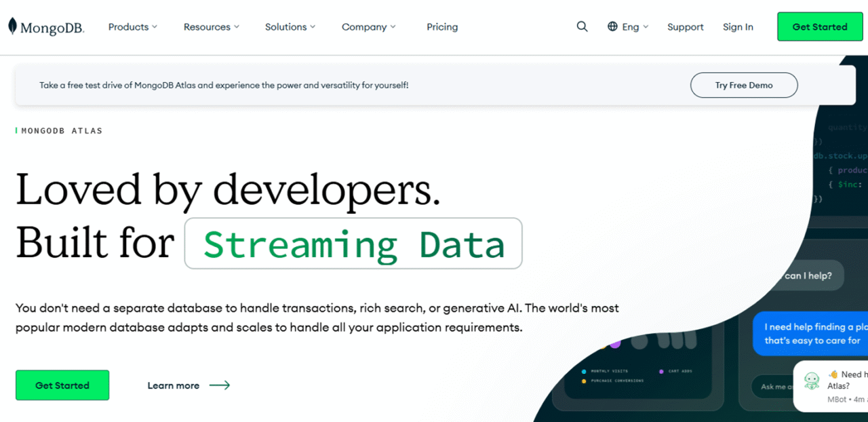Image resolution: width=868 pixels, height=422 pixels.
Task: Click the 'can I help?' chat bubble
Action: (x=808, y=276)
